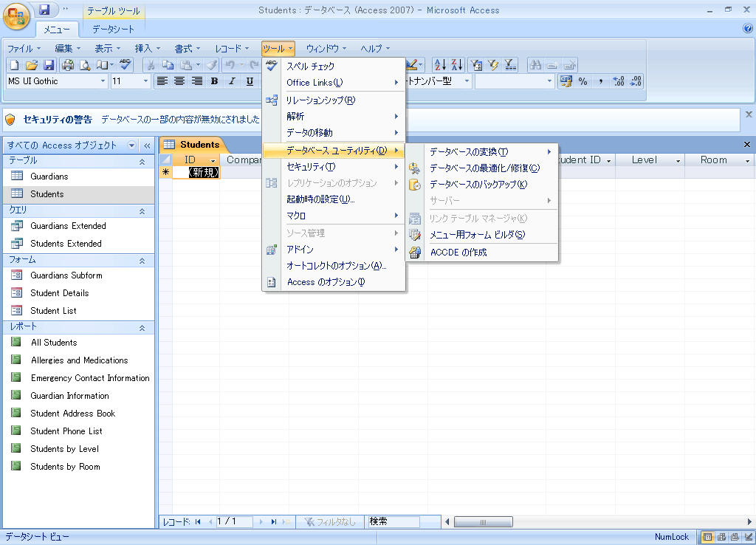Screen dimensions: 756x545
Task: Open the ID column header dropdown
Action: (x=213, y=160)
